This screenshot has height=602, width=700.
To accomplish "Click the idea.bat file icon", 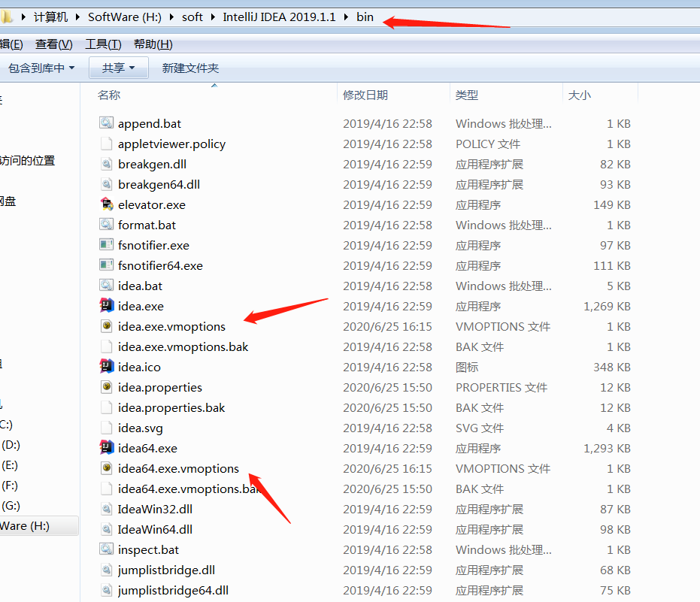I will 106,285.
